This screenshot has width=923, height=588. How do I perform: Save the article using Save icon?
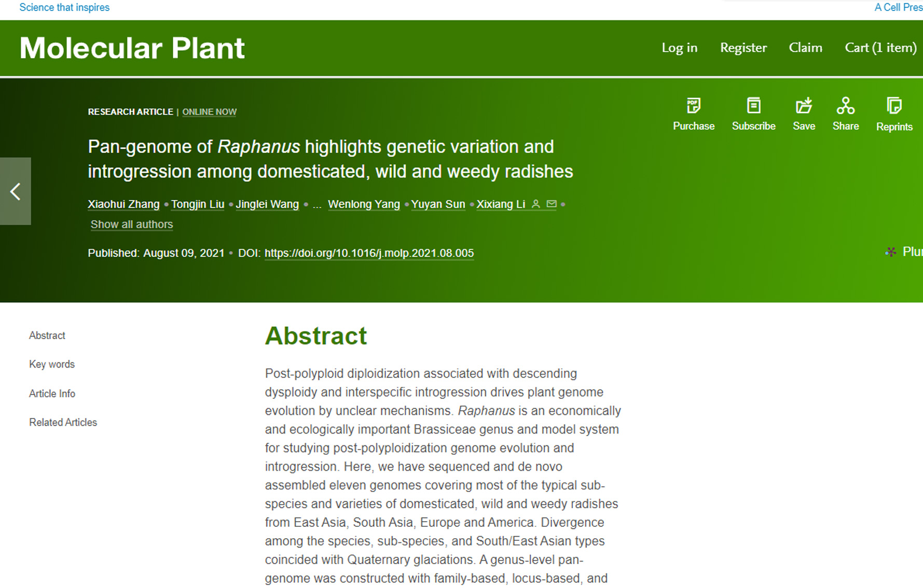[x=804, y=106]
